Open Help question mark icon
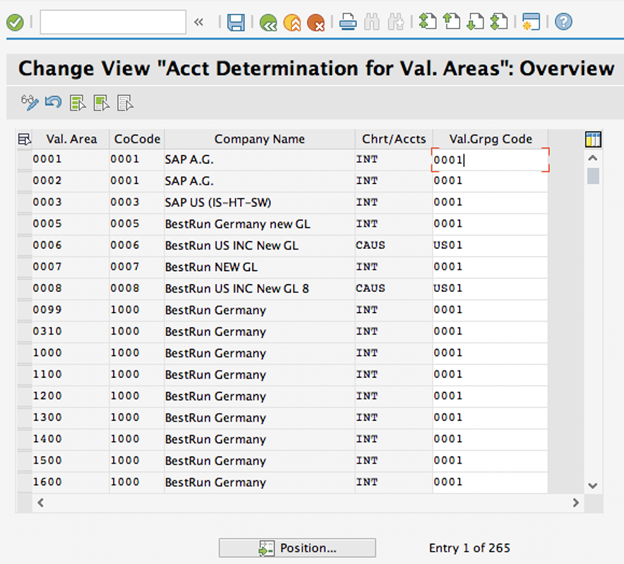The height and width of the screenshot is (564, 624). (564, 22)
